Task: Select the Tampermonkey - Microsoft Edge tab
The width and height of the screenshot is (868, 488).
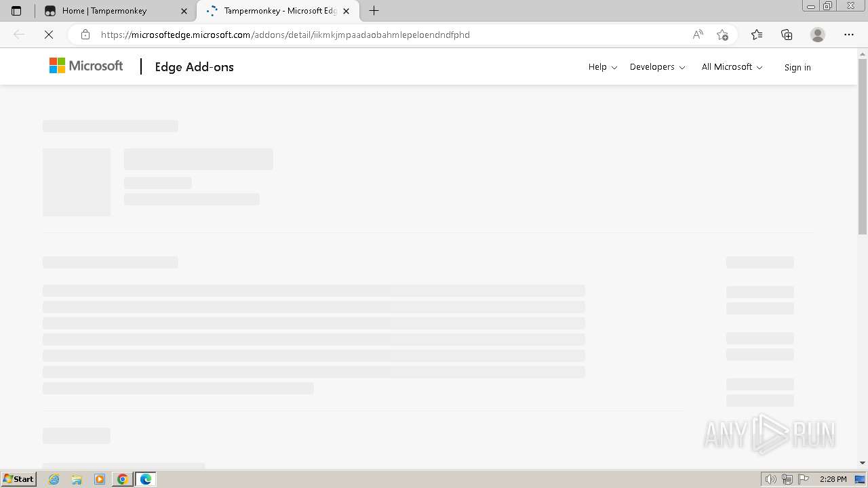Action: (x=278, y=11)
